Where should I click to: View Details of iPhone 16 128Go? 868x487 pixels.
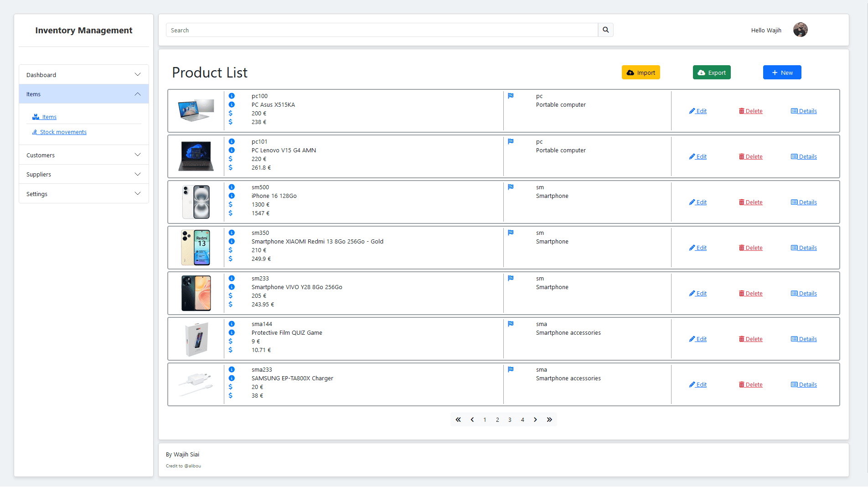[x=804, y=202]
